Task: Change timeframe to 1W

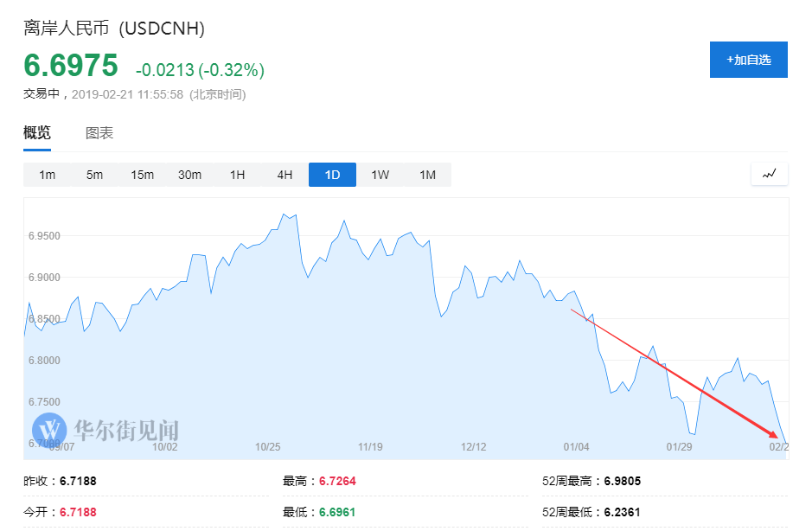Action: (x=380, y=175)
